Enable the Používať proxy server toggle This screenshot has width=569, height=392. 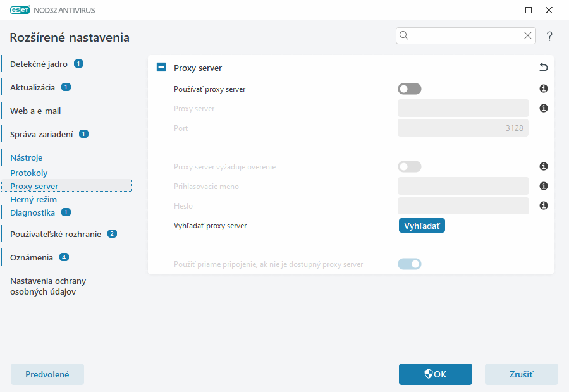[409, 89]
